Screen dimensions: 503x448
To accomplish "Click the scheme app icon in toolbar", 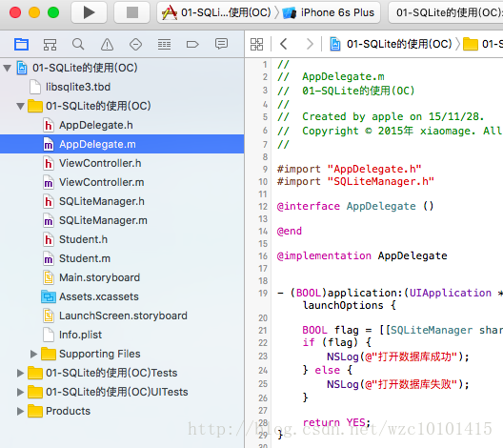I will [x=170, y=12].
